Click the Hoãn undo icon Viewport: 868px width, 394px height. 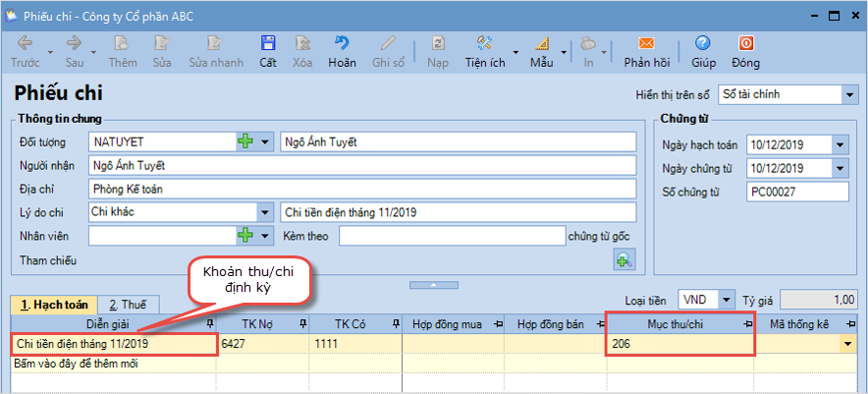(x=342, y=44)
